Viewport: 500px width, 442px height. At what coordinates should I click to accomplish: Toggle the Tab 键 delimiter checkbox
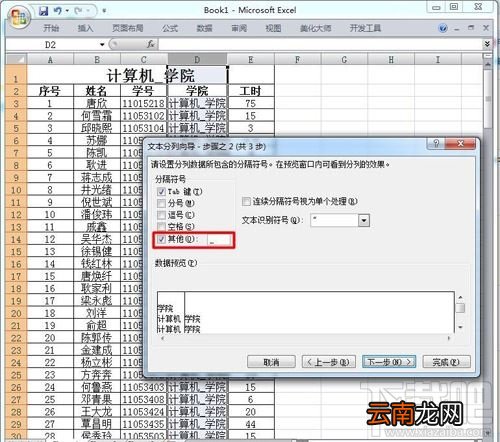click(161, 192)
